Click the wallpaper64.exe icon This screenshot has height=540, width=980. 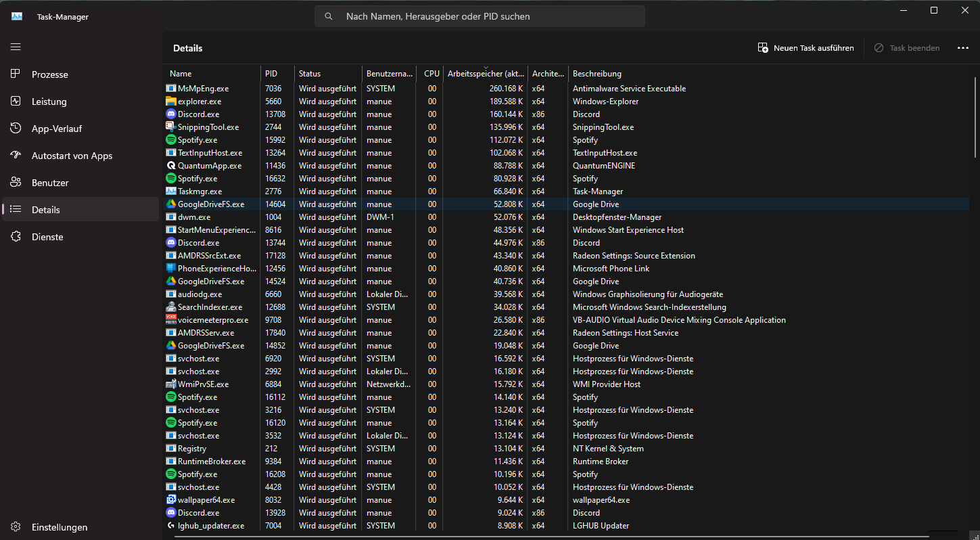point(171,500)
